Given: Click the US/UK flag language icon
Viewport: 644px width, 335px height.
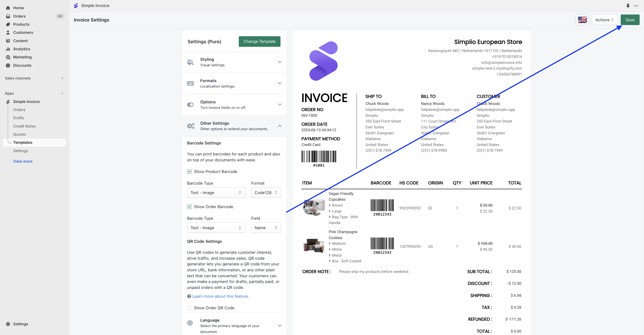Looking at the screenshot, I should [x=582, y=20].
